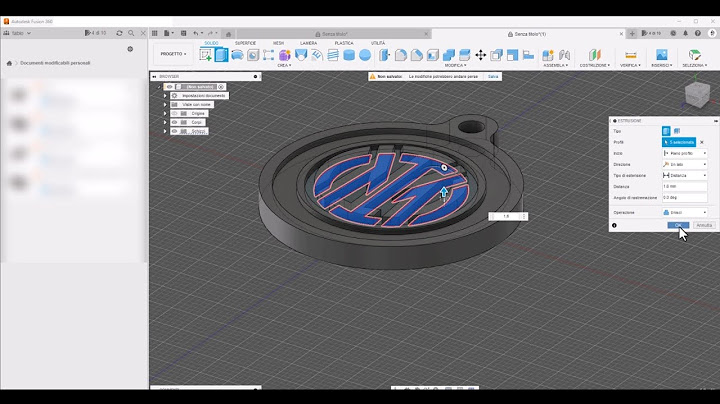Toggle visibility of root document node
720x404 pixels.
[x=169, y=87]
